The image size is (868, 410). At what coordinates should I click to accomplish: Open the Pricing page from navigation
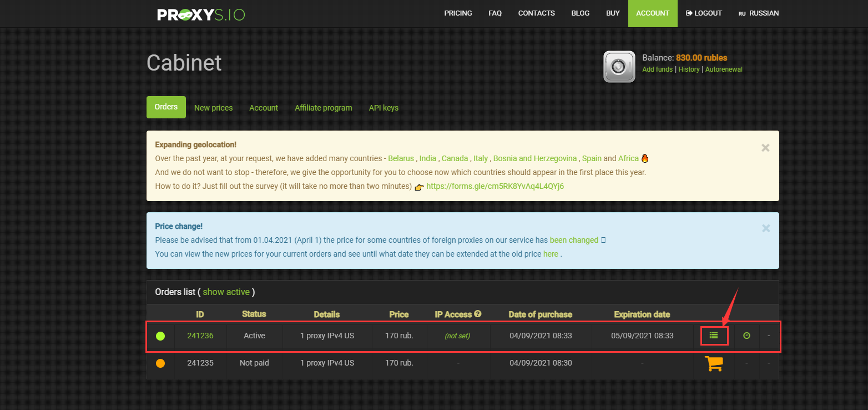coord(458,13)
